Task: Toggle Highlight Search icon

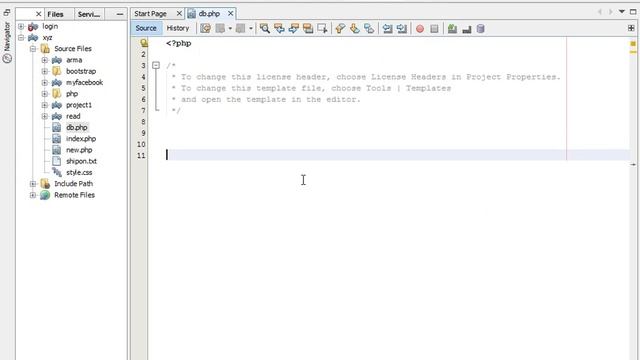Action: 308,29
